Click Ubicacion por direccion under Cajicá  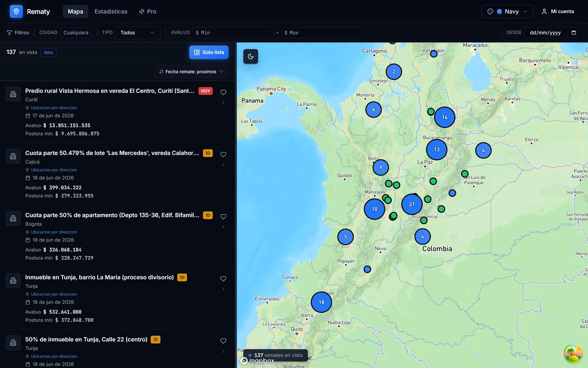tap(51, 170)
